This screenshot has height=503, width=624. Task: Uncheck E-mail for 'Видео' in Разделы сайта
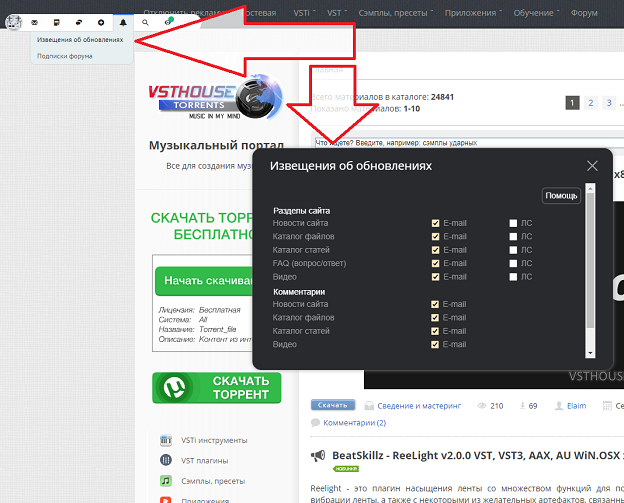[435, 277]
